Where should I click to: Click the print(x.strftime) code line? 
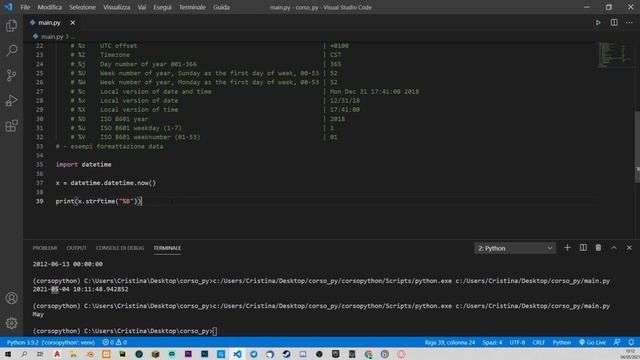(x=99, y=201)
